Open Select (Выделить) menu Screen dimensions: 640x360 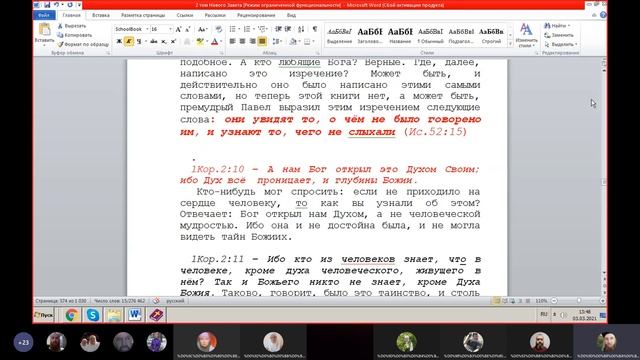[x=561, y=44]
